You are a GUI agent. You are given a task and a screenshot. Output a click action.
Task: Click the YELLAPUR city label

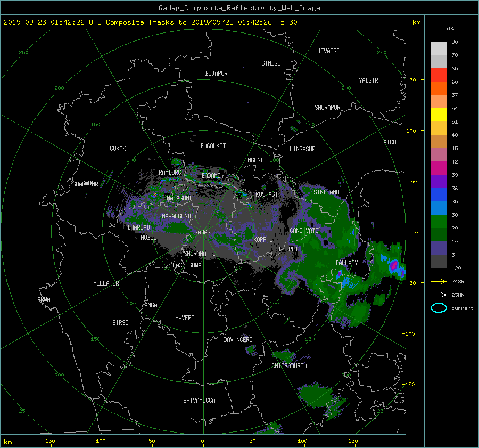point(106,283)
